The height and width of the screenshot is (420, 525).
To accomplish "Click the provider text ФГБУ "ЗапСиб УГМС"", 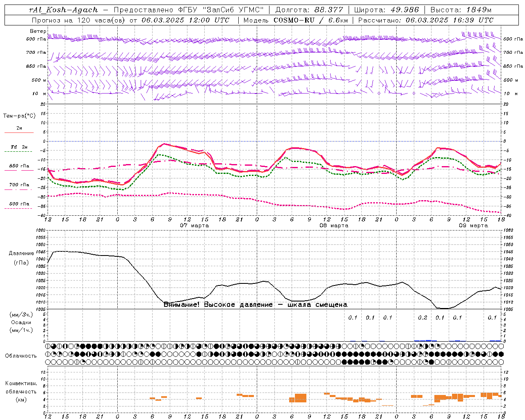I will [x=221, y=10].
